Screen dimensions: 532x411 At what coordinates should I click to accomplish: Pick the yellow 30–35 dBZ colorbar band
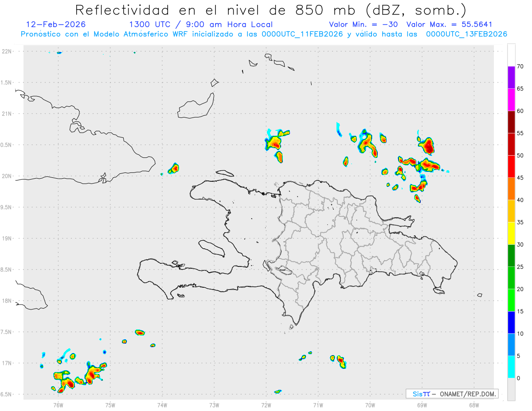511,234
